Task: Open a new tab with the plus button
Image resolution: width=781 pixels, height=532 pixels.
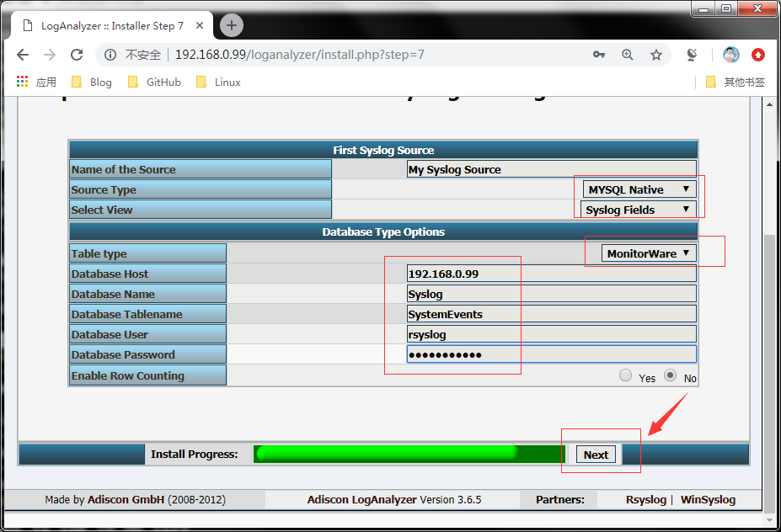Action: pos(232,25)
